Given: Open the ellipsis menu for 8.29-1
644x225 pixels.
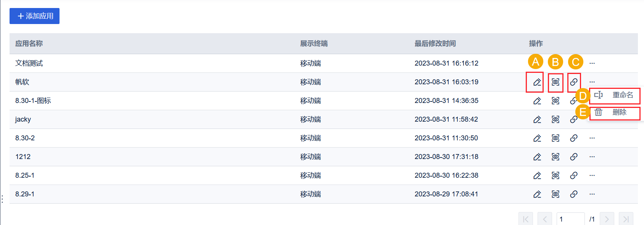Looking at the screenshot, I should (x=592, y=194).
